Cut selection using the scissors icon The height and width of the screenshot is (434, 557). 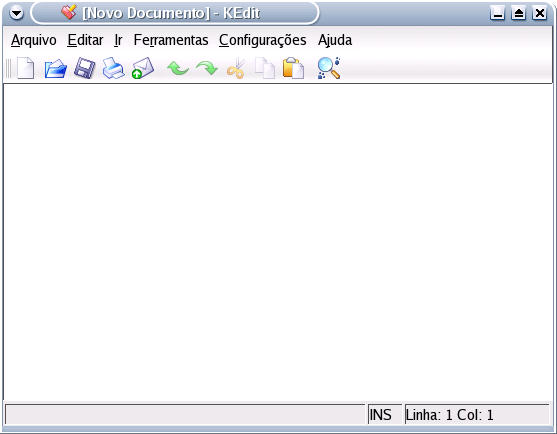[x=236, y=68]
